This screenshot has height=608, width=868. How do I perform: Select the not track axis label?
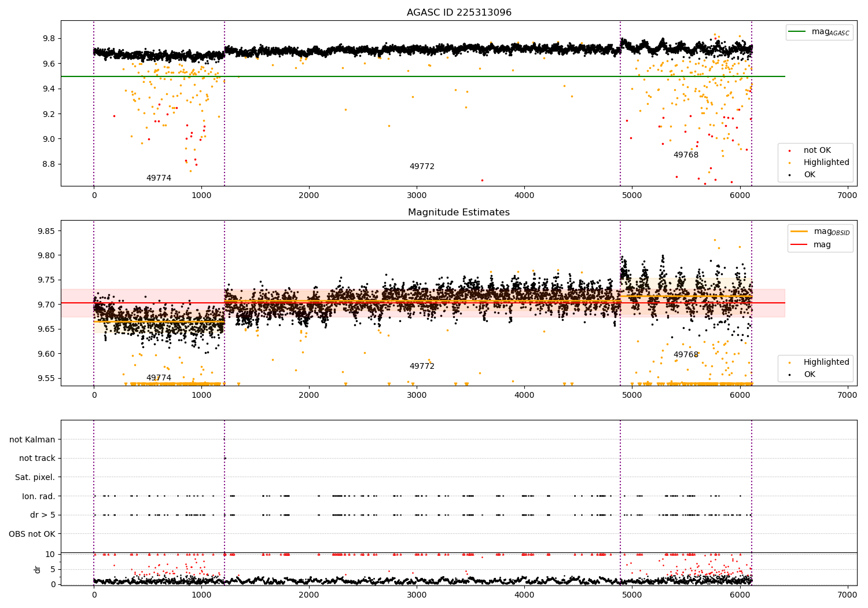pyautogui.click(x=37, y=458)
